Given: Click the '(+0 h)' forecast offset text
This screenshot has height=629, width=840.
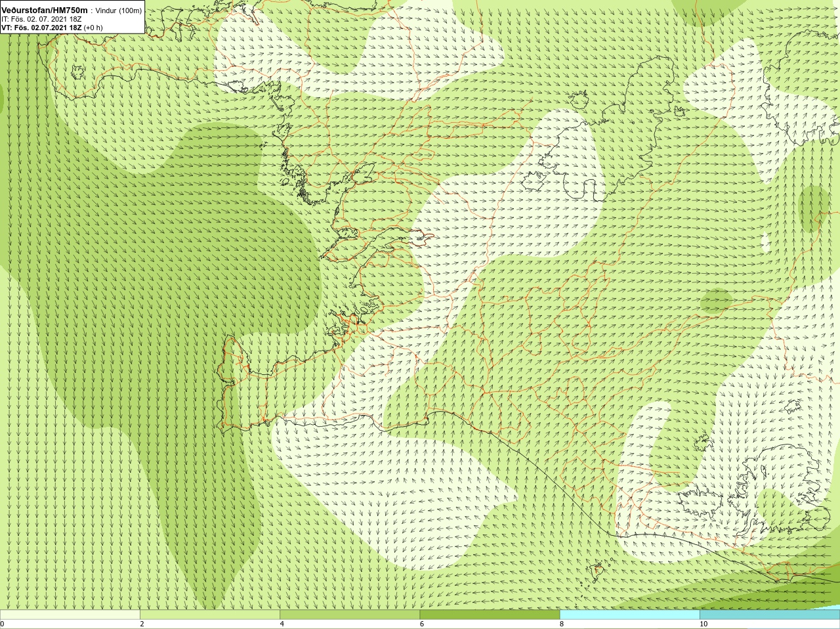Looking at the screenshot, I should pos(93,28).
